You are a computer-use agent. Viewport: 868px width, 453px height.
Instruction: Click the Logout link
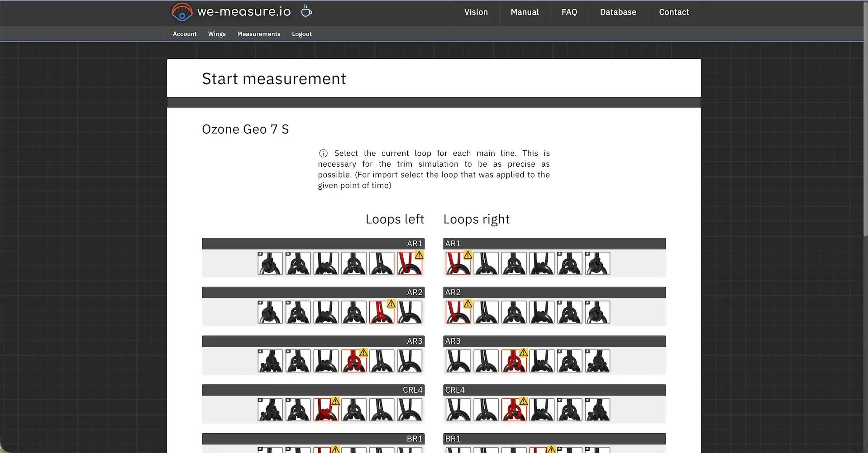302,34
